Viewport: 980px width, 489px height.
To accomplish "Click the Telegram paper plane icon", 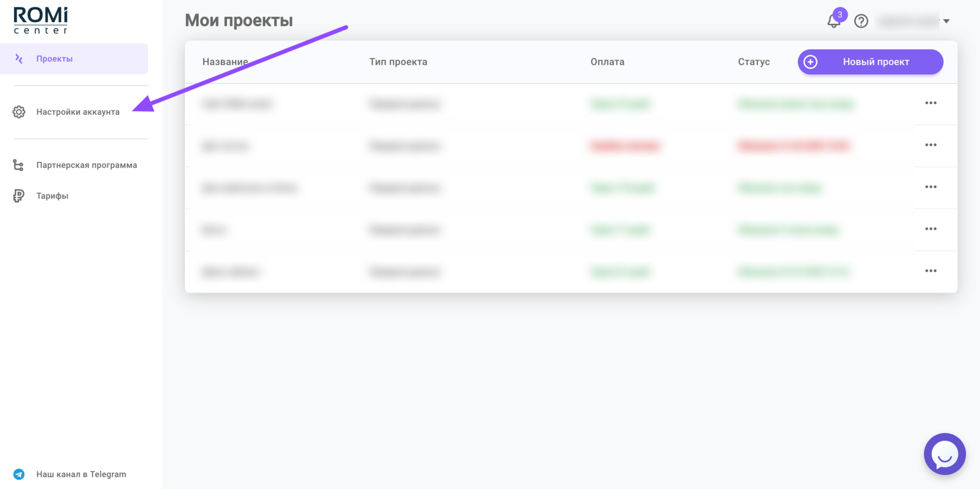I will 19,474.
